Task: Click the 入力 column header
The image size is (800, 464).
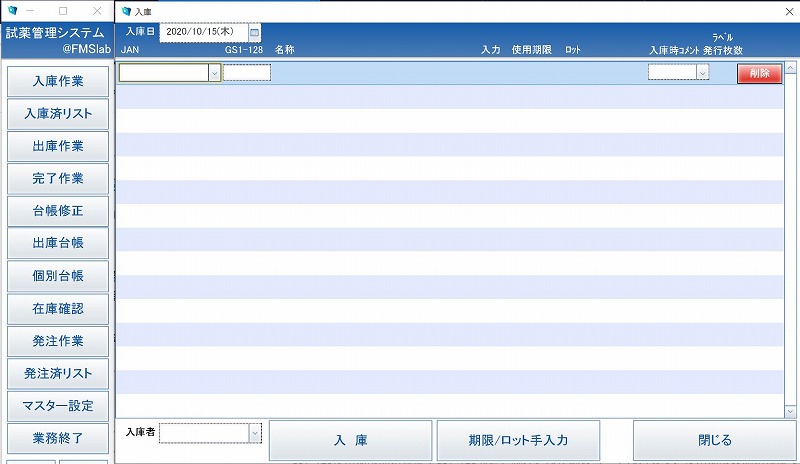Action: point(491,50)
